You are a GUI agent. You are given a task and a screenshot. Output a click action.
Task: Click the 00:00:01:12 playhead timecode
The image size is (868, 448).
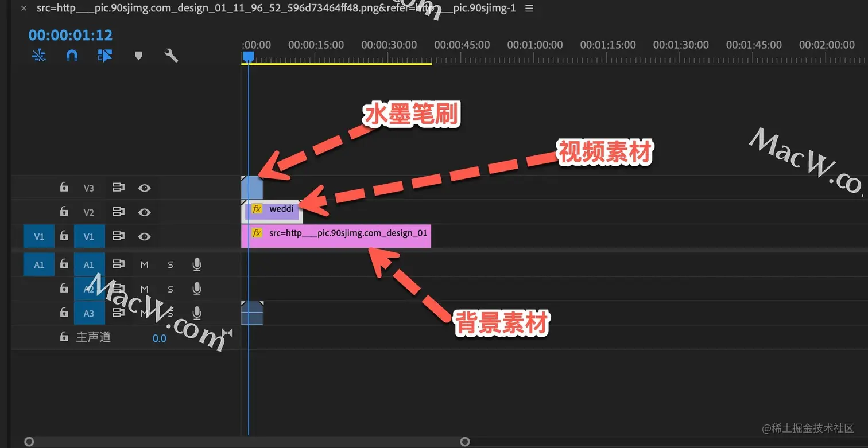[x=71, y=35]
